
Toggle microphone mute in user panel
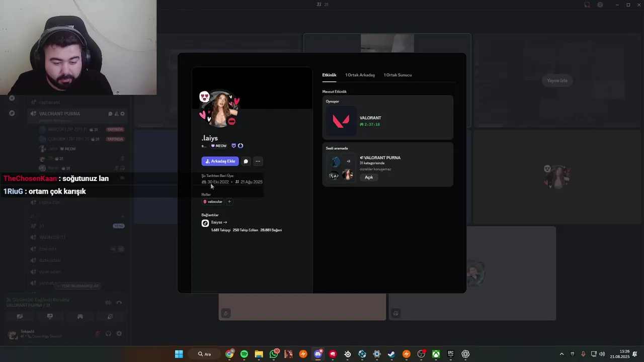[98, 333]
